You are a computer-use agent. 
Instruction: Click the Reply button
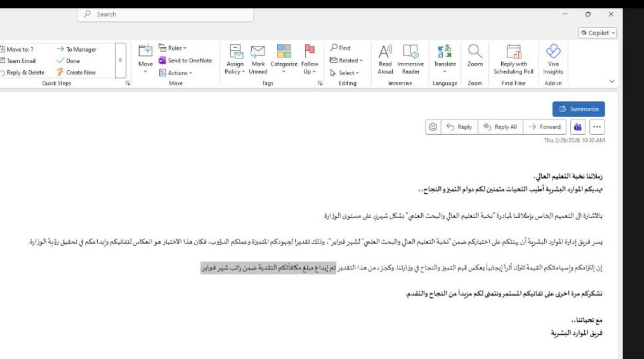(x=459, y=127)
